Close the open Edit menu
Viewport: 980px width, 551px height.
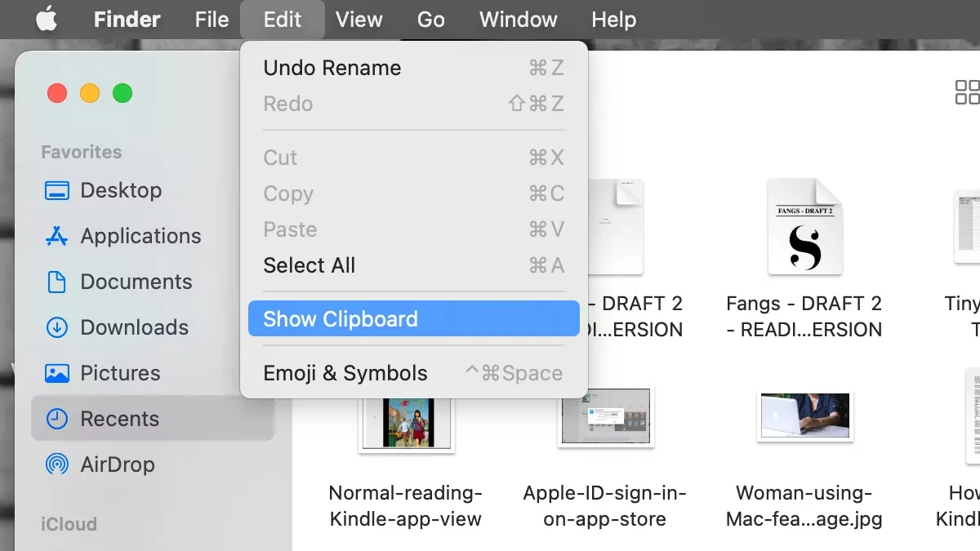pyautogui.click(x=283, y=20)
